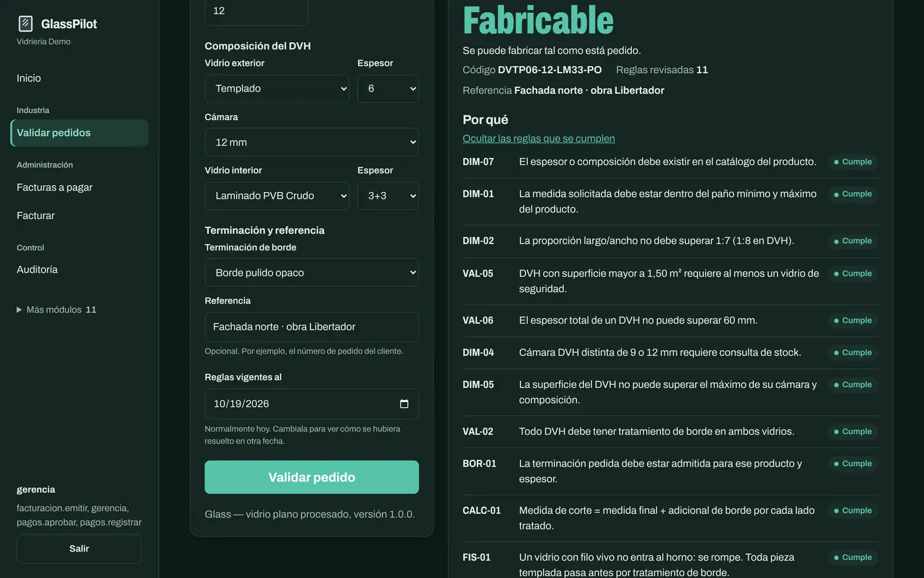
Task: Click the Vidriería Demo subtitle
Action: pyautogui.click(x=44, y=42)
